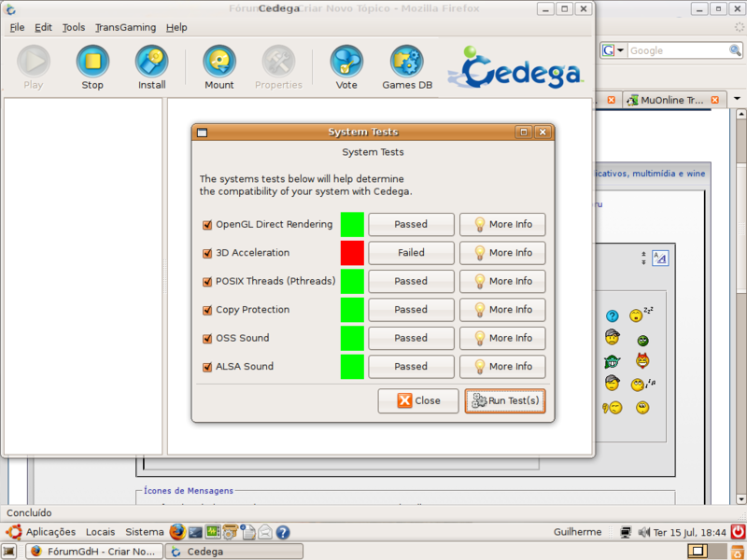The image size is (747, 560).
Task: Click the Properties toolbar icon
Action: click(278, 62)
